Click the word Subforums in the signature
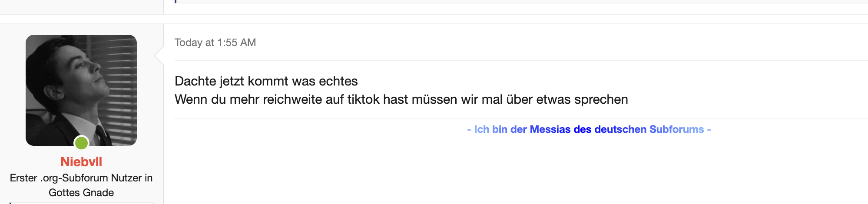This screenshot has width=868, height=204. click(x=676, y=129)
